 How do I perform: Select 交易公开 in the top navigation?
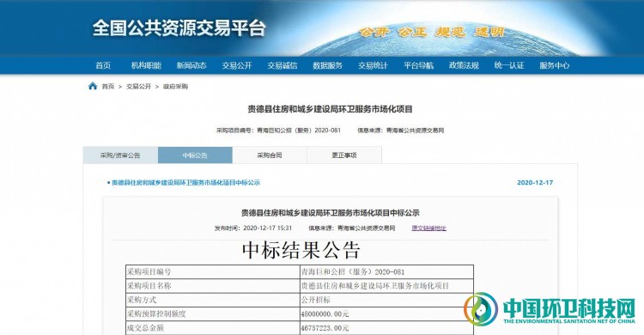tap(237, 65)
